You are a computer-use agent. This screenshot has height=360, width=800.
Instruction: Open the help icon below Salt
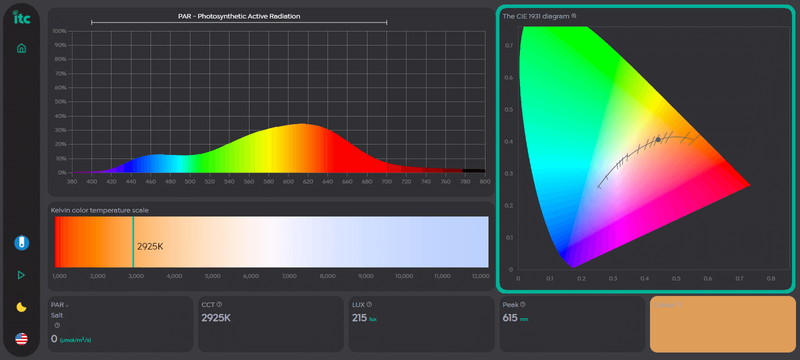57,325
